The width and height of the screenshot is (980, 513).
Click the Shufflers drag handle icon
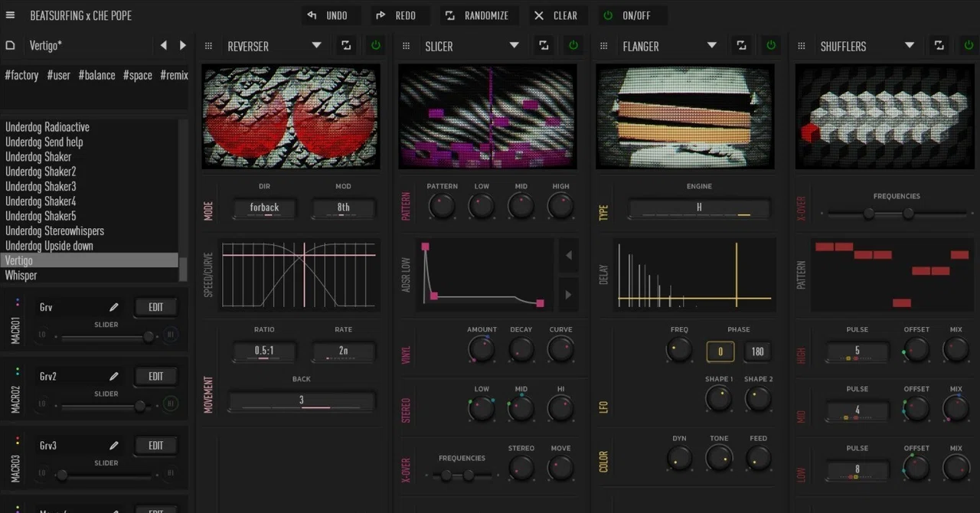tap(802, 46)
